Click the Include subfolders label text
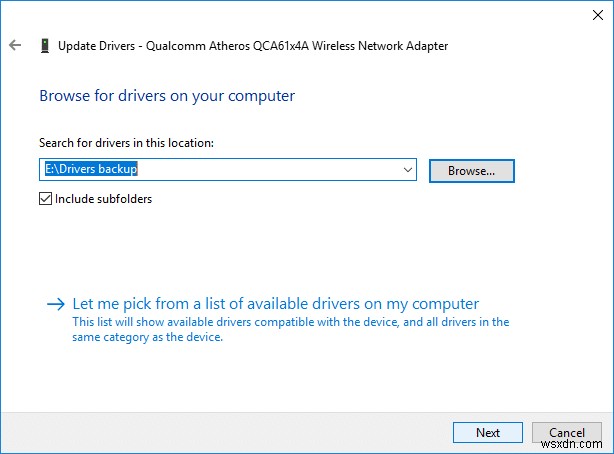Viewport: 614px width, 454px height. tap(103, 199)
